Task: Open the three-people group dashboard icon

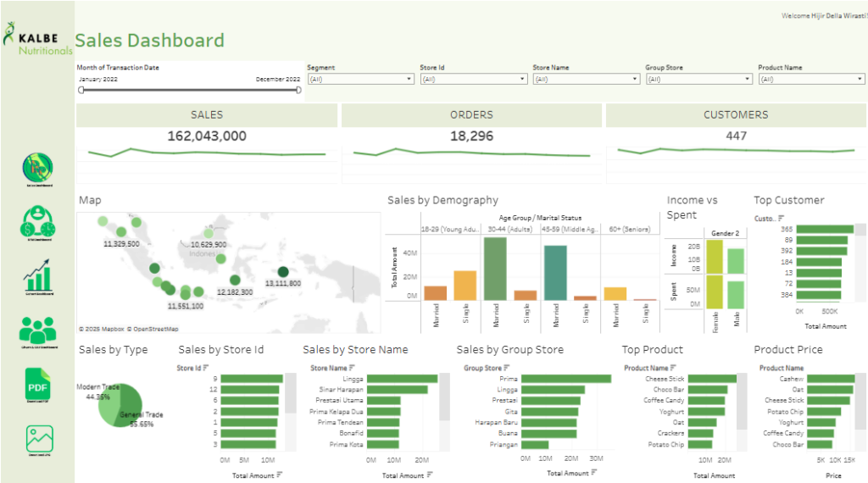Action: pyautogui.click(x=37, y=330)
